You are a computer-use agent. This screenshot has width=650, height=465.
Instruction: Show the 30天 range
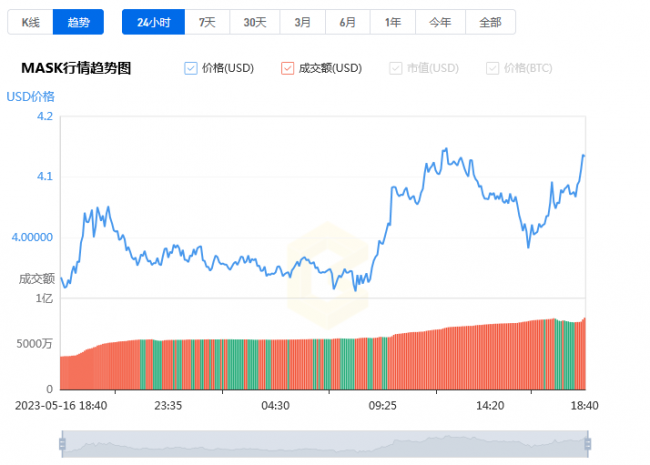click(255, 22)
